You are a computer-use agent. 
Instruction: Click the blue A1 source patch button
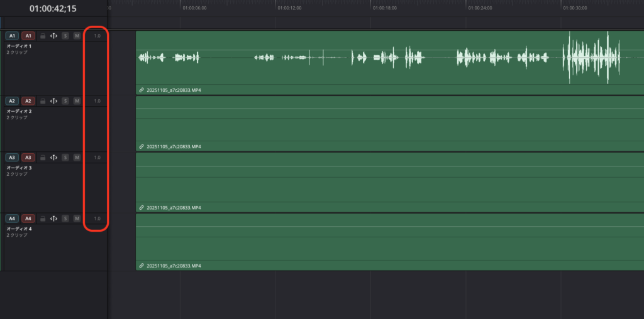tap(12, 36)
